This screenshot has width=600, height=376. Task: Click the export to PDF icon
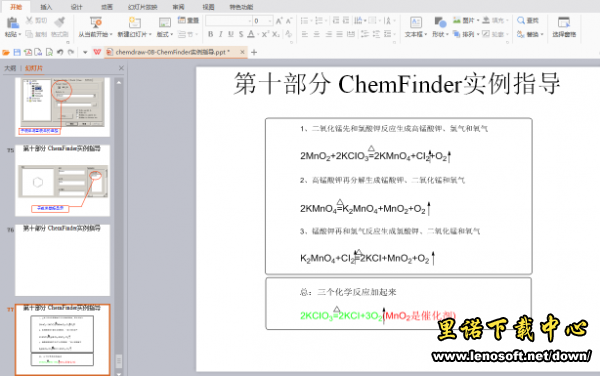click(28, 52)
